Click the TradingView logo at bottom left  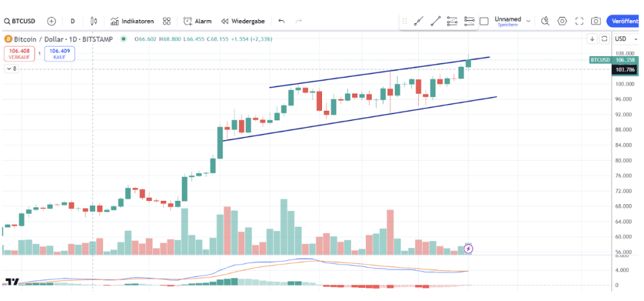[x=13, y=282]
